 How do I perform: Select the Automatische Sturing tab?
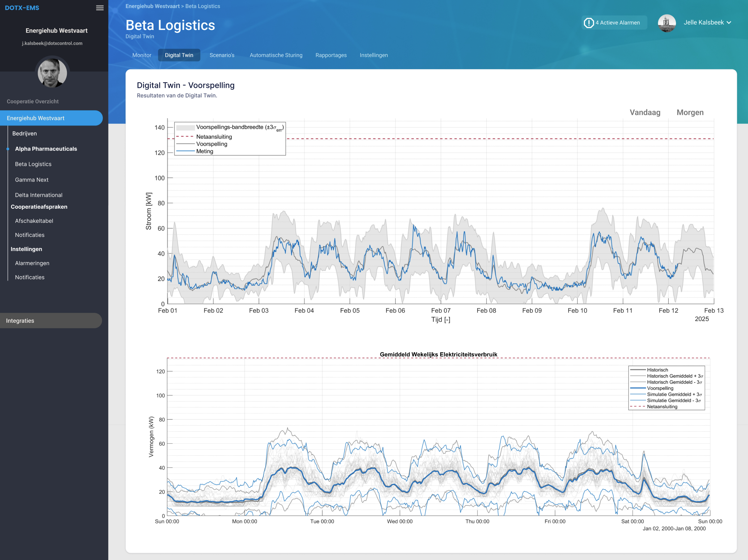(276, 55)
